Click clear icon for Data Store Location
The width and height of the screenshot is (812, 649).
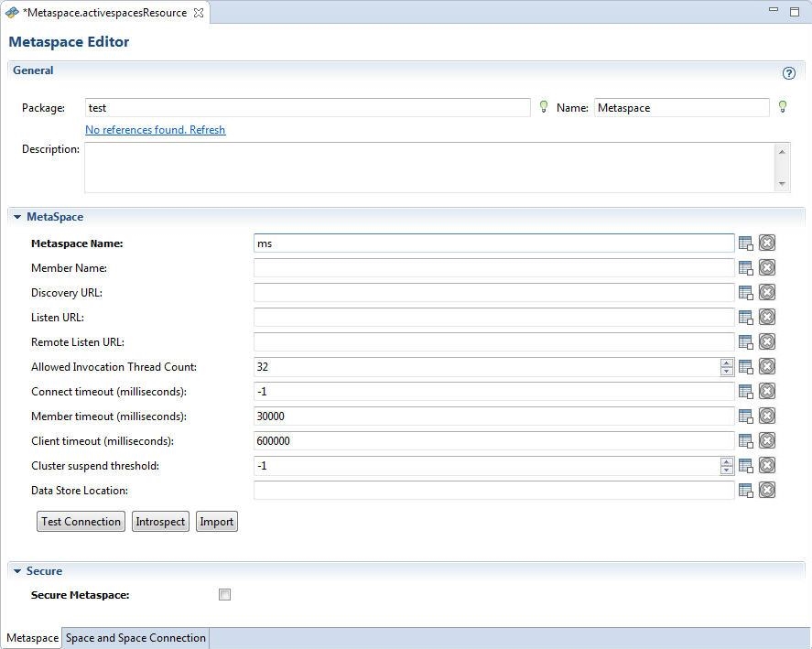point(767,490)
